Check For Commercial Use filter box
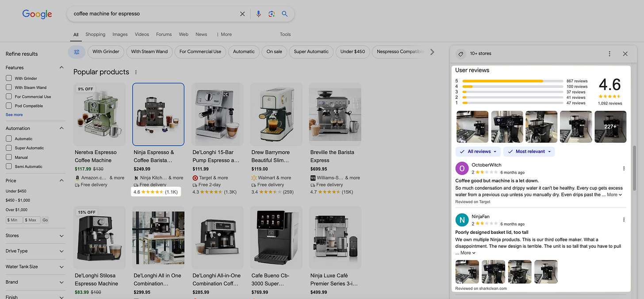Screen dimensions: 644x299 pyautogui.click(x=9, y=97)
